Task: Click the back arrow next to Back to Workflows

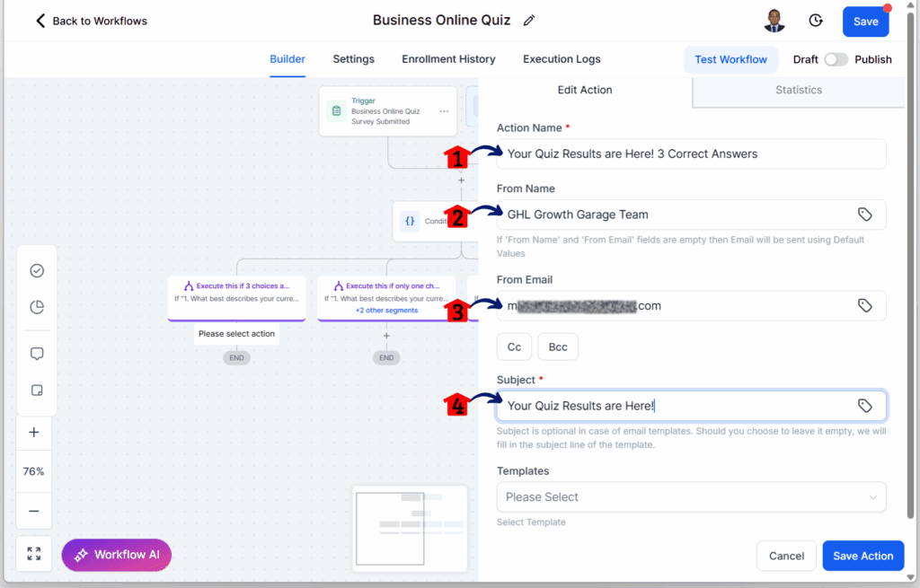Action: [x=40, y=22]
